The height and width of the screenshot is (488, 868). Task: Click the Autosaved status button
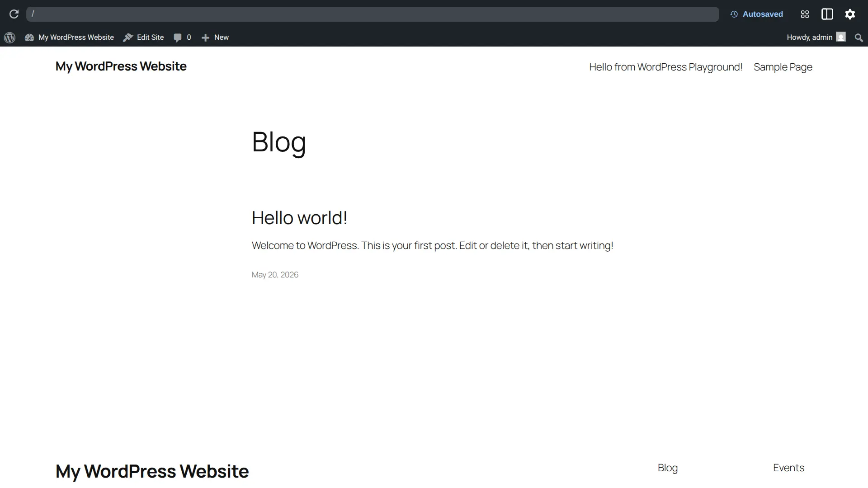(756, 14)
